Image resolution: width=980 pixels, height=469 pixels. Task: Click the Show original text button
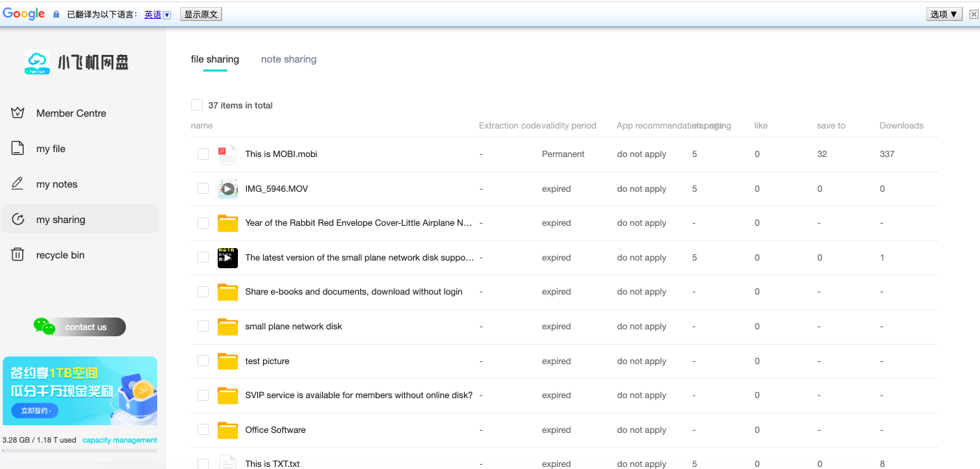201,15
